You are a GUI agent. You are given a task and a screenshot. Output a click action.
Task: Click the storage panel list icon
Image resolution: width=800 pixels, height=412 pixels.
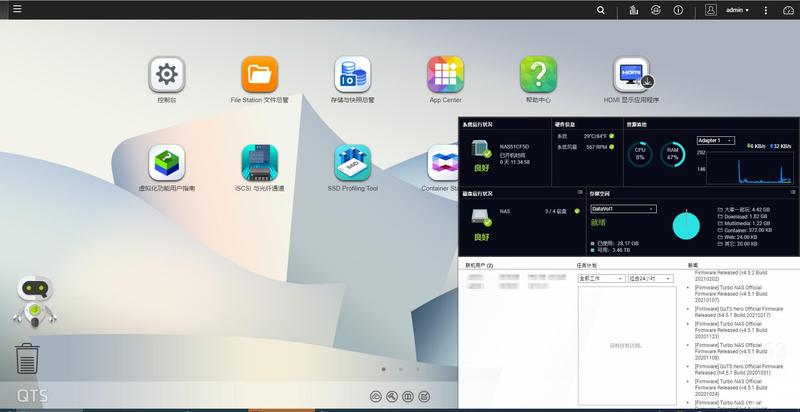793,192
